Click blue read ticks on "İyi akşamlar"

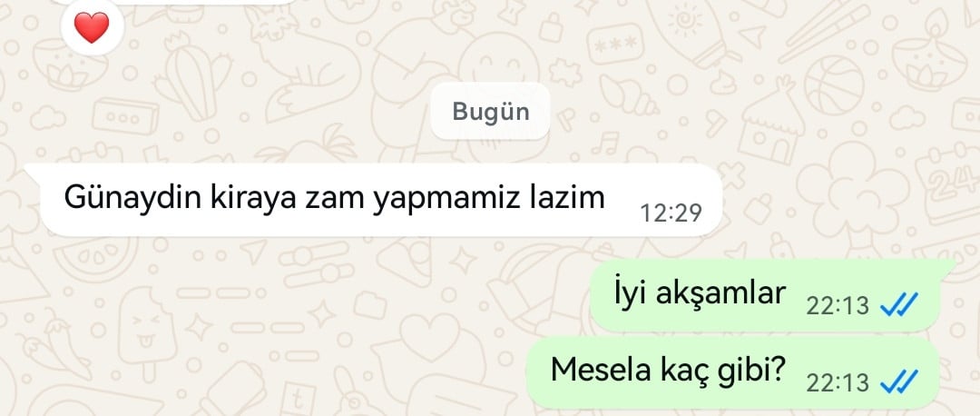(x=898, y=305)
